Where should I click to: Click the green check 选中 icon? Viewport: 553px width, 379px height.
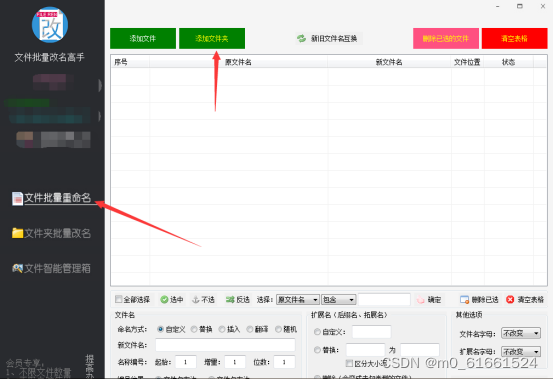[164, 300]
